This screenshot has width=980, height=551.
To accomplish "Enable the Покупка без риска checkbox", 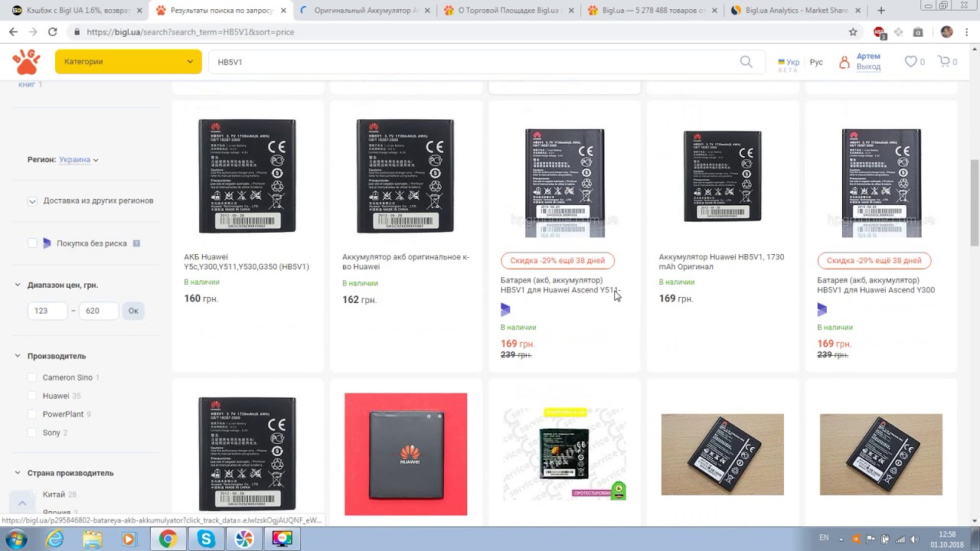I will pyautogui.click(x=32, y=243).
